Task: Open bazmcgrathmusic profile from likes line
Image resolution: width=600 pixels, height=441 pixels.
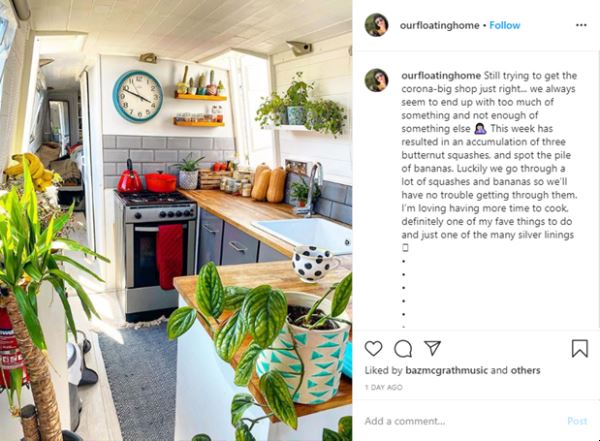Action: 447,370
